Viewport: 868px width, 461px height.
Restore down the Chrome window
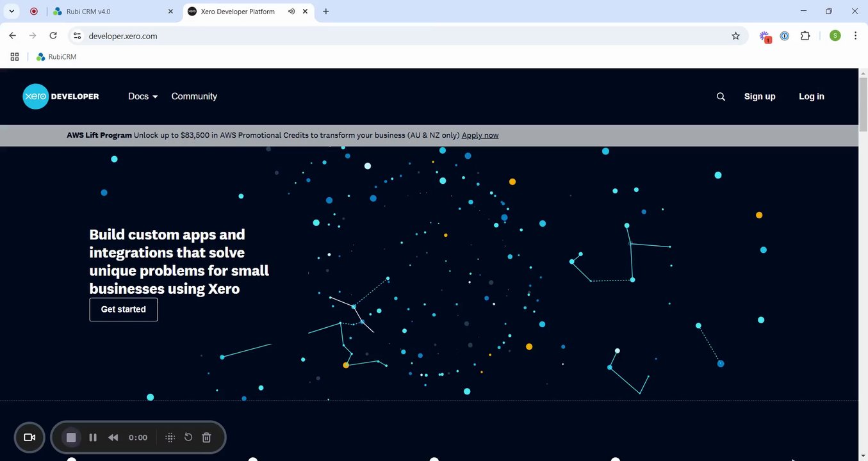pyautogui.click(x=828, y=11)
